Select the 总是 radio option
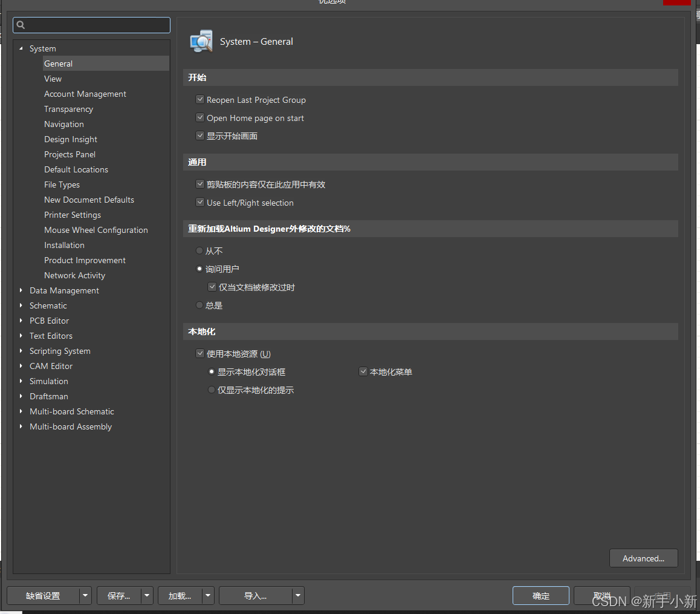Screen dimensions: 700x614 tap(199, 305)
